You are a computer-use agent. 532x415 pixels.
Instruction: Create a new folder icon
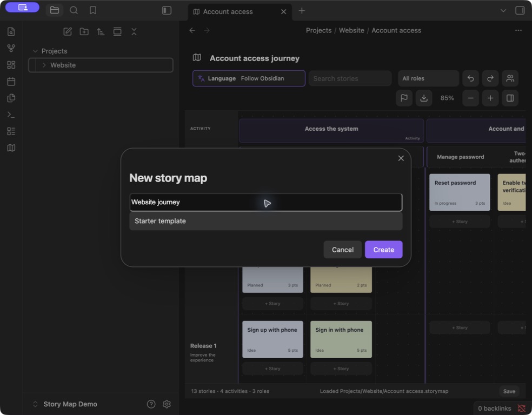pyautogui.click(x=84, y=31)
